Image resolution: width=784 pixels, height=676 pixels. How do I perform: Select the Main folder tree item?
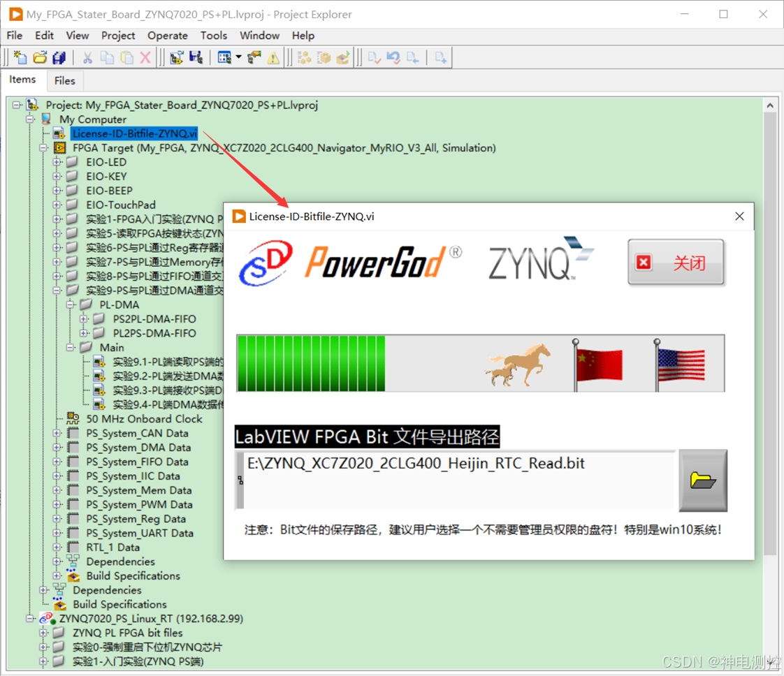pyautogui.click(x=112, y=347)
